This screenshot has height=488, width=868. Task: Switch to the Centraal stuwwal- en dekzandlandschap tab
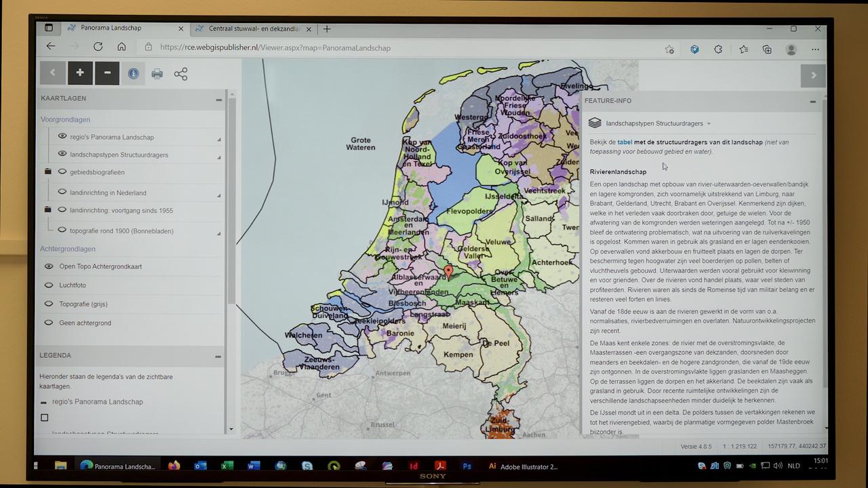[x=254, y=28]
